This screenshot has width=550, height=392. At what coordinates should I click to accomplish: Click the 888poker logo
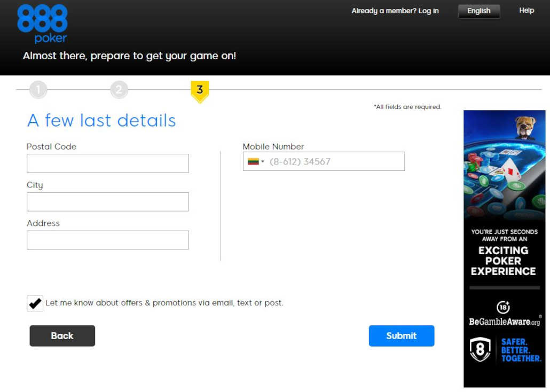42,24
